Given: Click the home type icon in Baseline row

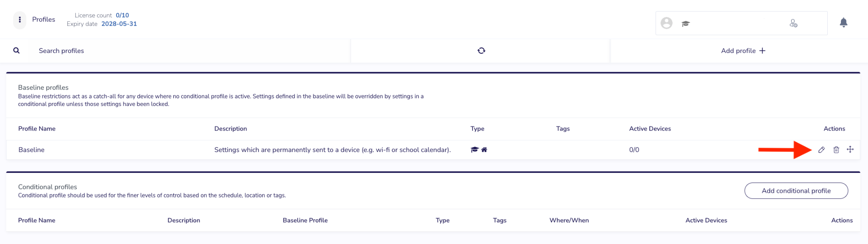Looking at the screenshot, I should tap(484, 150).
